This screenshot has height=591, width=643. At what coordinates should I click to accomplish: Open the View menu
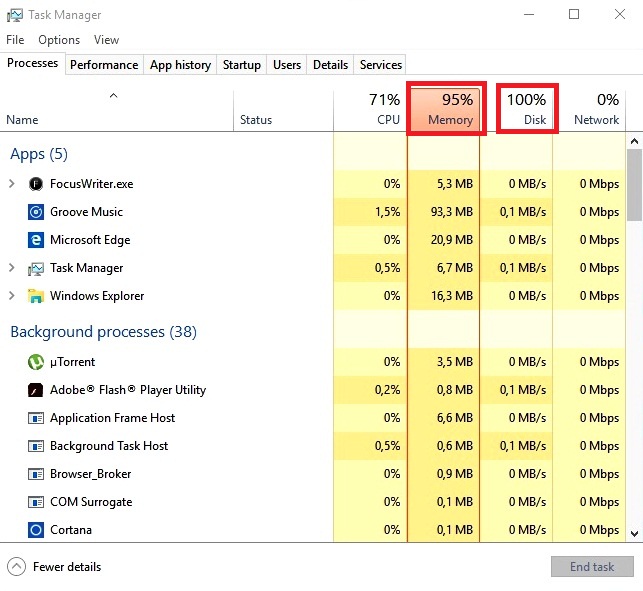point(106,40)
